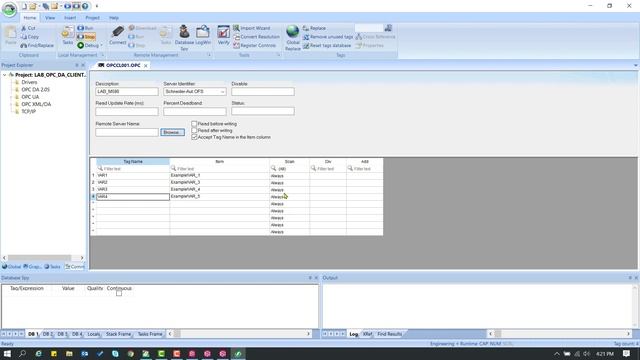
Task: Switch to the Insert ribbon tab
Action: [70, 18]
